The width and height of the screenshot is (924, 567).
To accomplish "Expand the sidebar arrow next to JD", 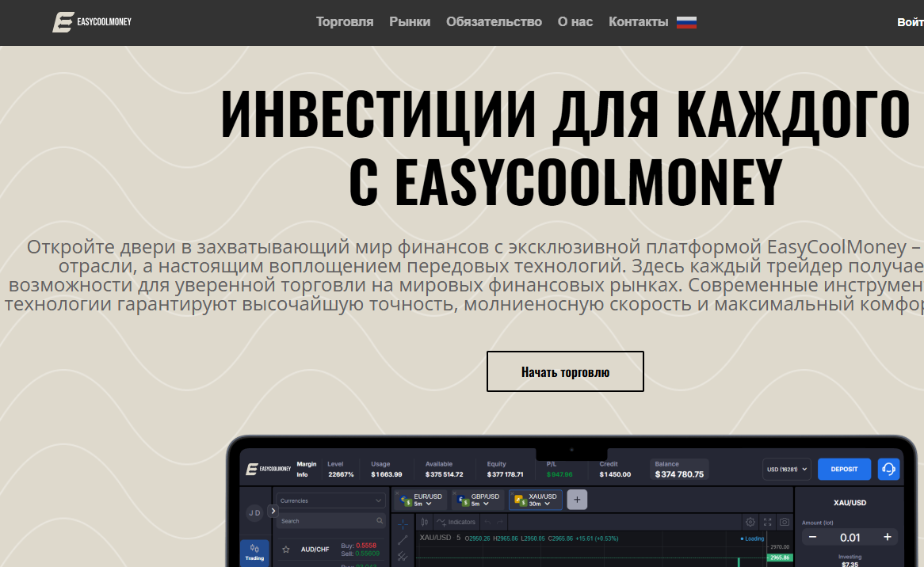I will click(x=273, y=511).
